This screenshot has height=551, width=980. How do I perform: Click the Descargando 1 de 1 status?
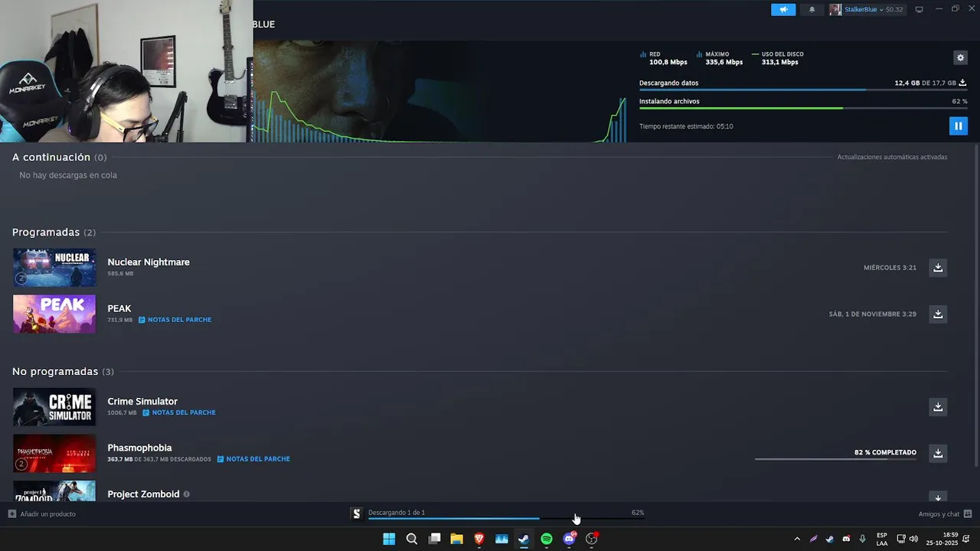[x=397, y=513]
